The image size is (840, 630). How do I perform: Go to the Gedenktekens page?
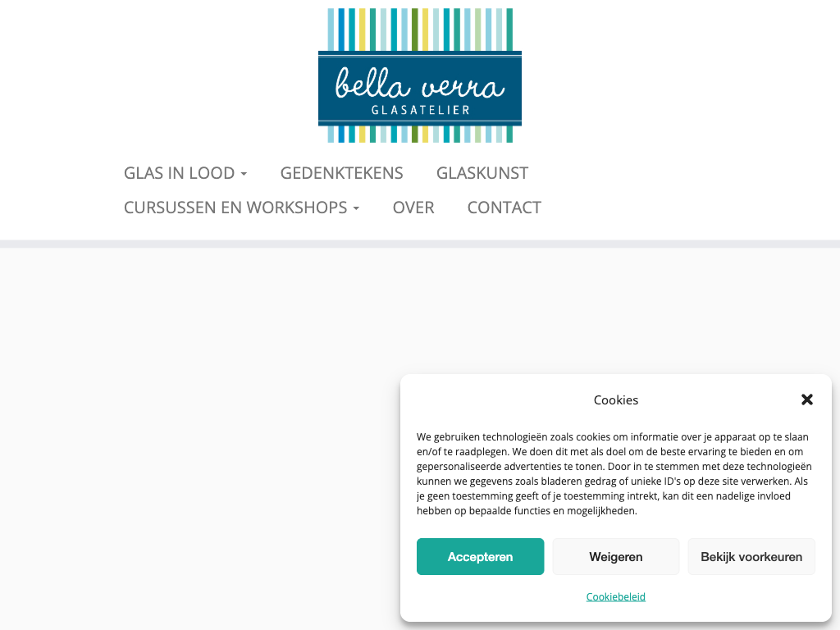click(341, 173)
